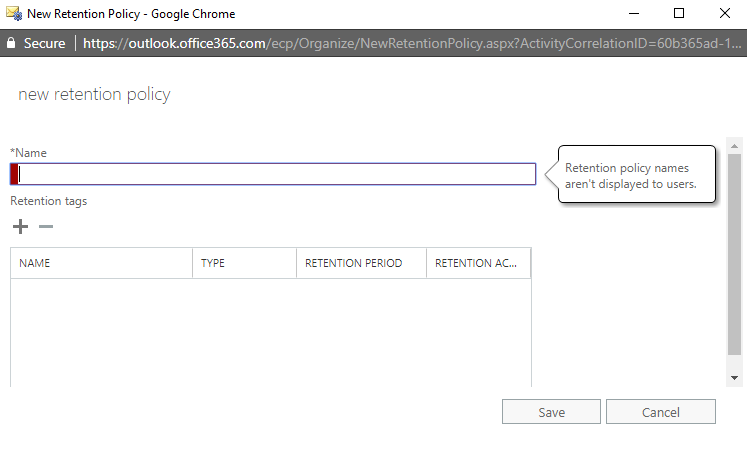Image resolution: width=747 pixels, height=453 pixels.
Task: Cancel the new retention policy dialog
Action: [x=660, y=412]
